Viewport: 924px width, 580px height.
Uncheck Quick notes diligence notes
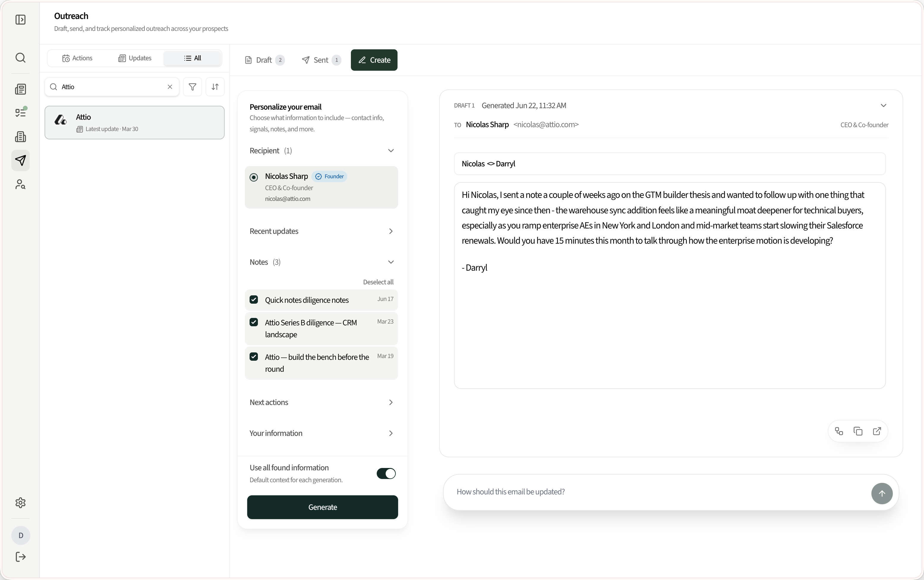tap(253, 300)
